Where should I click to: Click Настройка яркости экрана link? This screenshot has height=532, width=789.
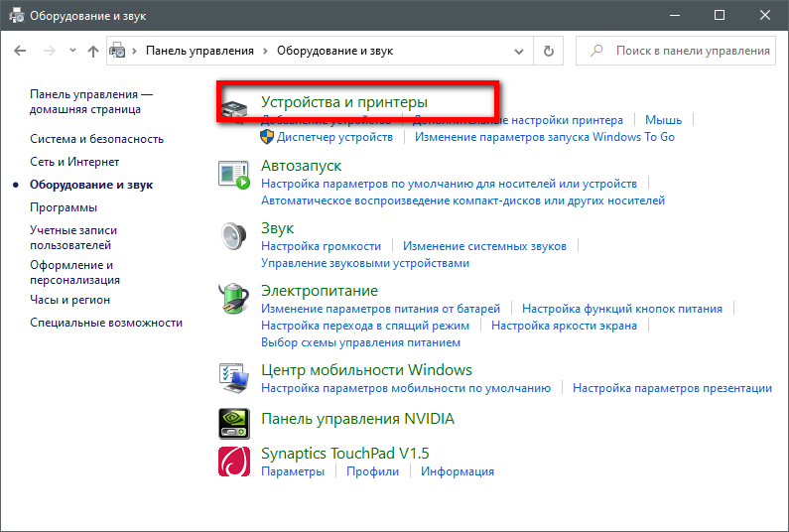pyautogui.click(x=564, y=325)
